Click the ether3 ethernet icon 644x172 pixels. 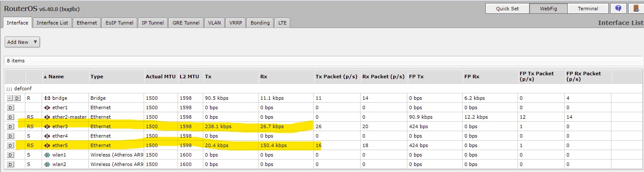click(47, 126)
